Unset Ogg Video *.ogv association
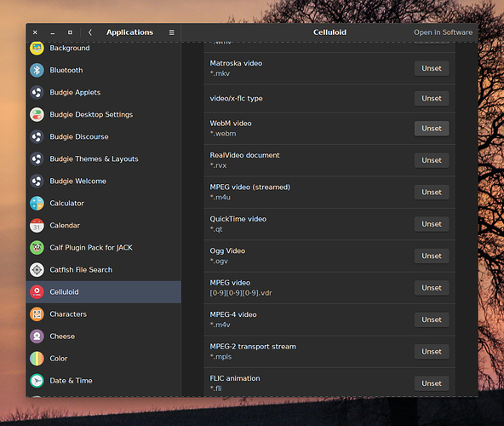The height and width of the screenshot is (426, 504). pyautogui.click(x=432, y=256)
